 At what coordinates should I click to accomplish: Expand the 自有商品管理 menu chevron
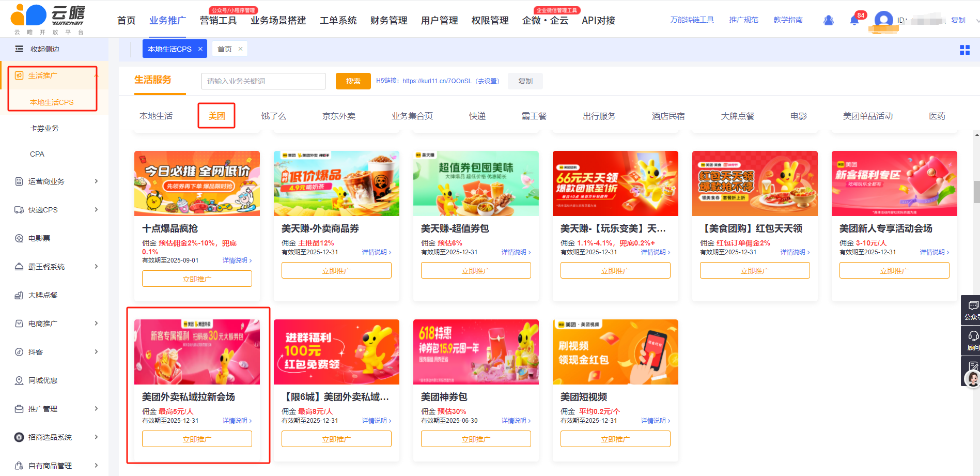pos(96,466)
